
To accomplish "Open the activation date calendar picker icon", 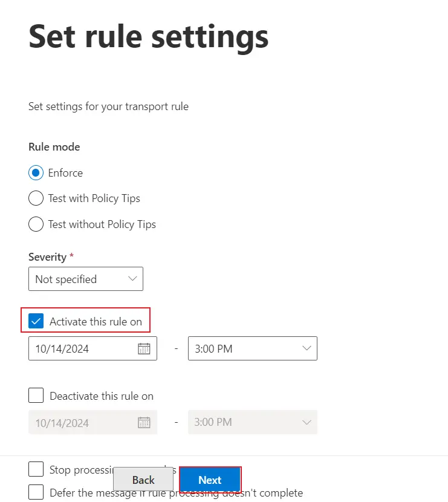I will 144,348.
